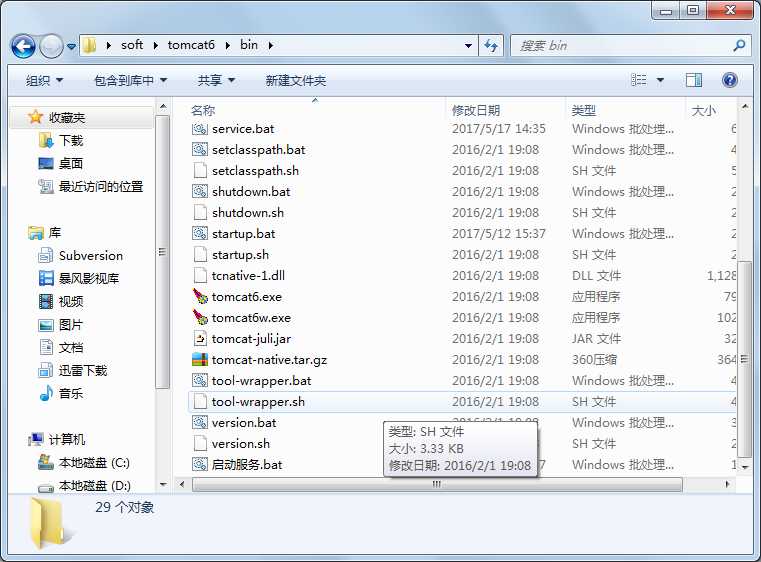The width and height of the screenshot is (761, 562).
Task: Open 文档 library
Action: (71, 347)
